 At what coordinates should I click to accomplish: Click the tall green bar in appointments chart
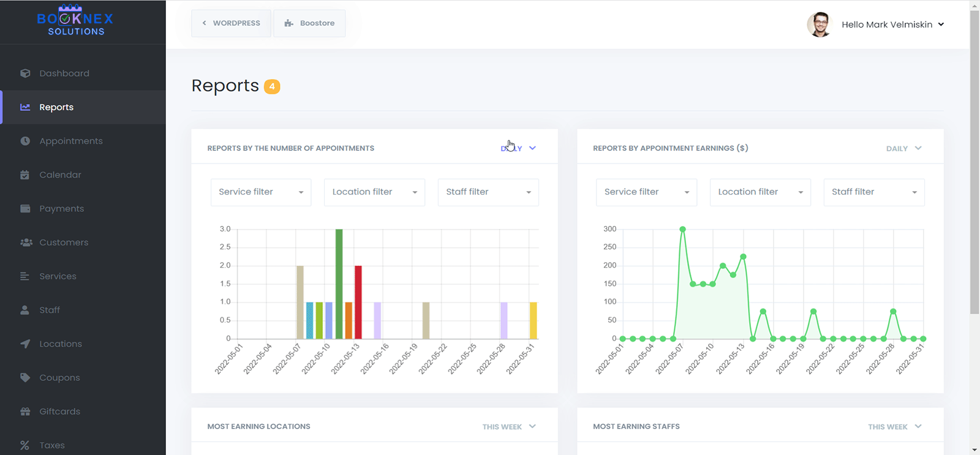click(x=339, y=284)
